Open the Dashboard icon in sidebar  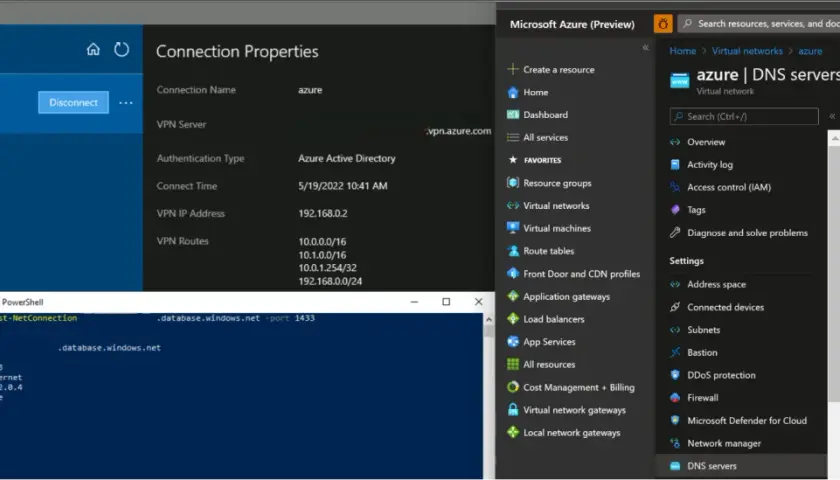coord(513,115)
